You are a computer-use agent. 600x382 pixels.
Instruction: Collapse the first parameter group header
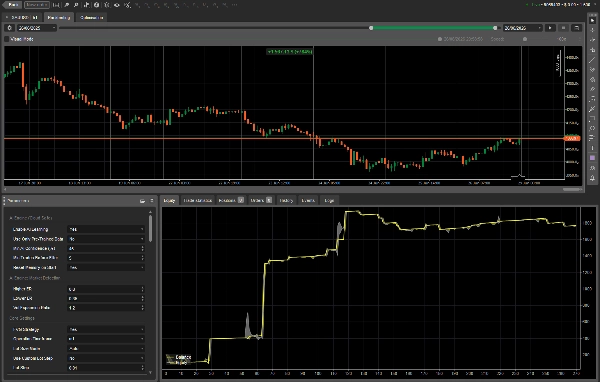pos(31,218)
